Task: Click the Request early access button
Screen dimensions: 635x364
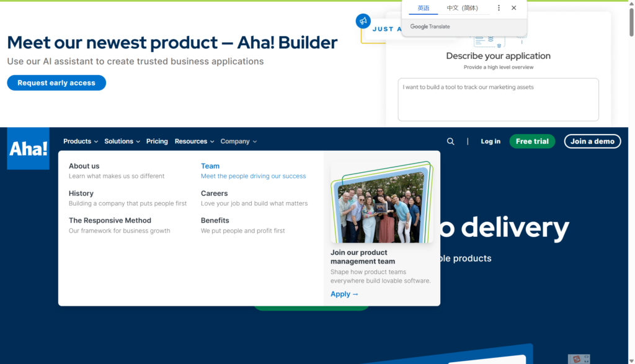Action: coord(56,83)
